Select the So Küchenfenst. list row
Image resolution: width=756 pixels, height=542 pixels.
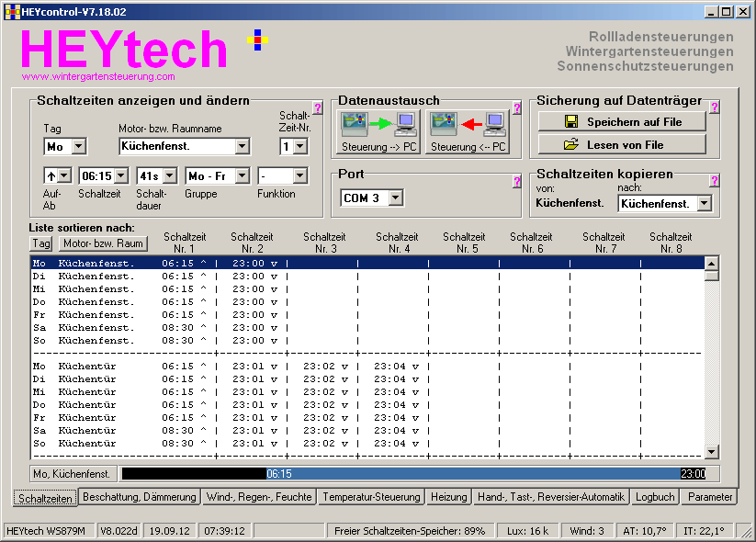pyautogui.click(x=367, y=341)
